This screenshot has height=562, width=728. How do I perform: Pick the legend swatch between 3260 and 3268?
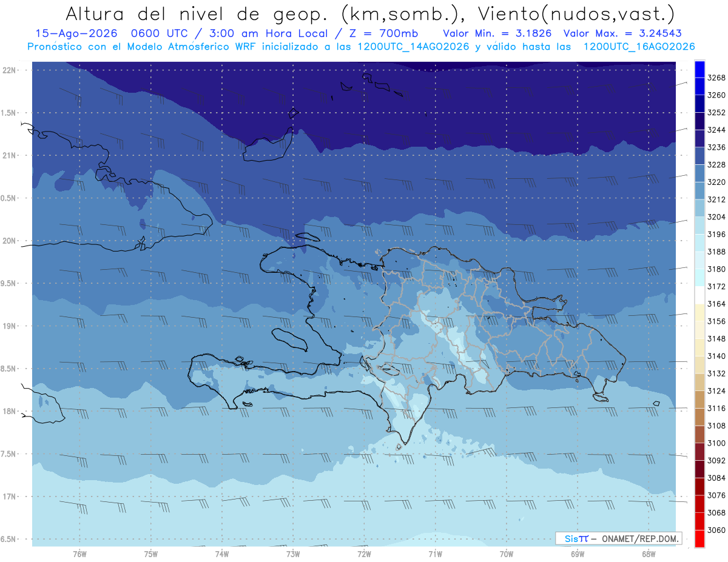point(699,86)
